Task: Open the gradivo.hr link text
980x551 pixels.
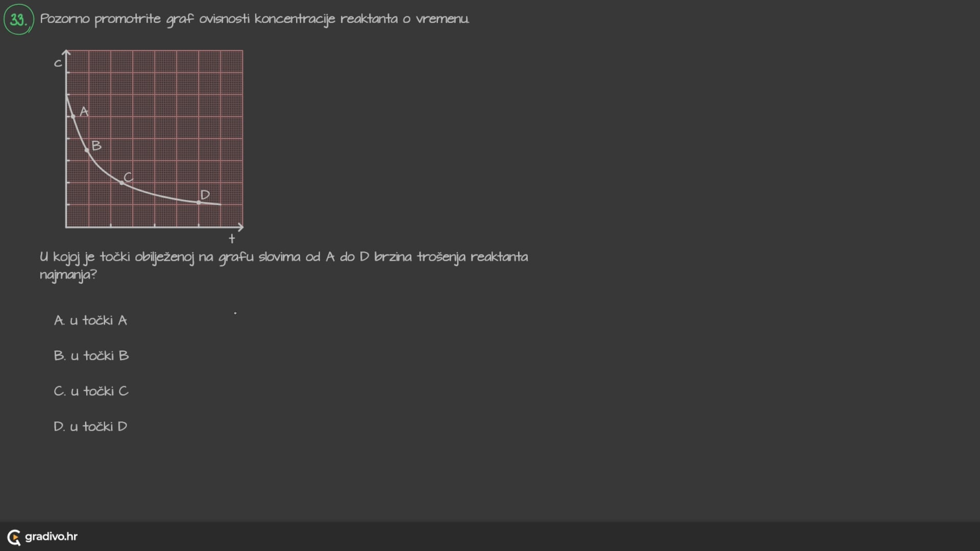Action: coord(51,536)
